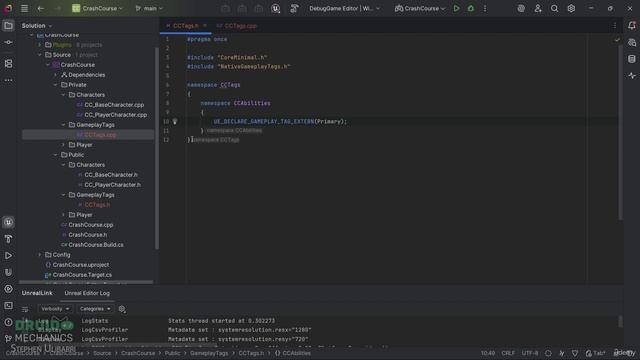Expand the Config folder
Screen dimensions: 640x360
pos(40,255)
